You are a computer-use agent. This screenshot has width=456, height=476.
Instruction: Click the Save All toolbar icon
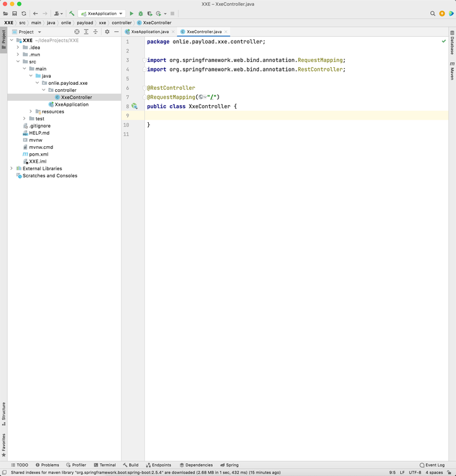[x=15, y=13]
